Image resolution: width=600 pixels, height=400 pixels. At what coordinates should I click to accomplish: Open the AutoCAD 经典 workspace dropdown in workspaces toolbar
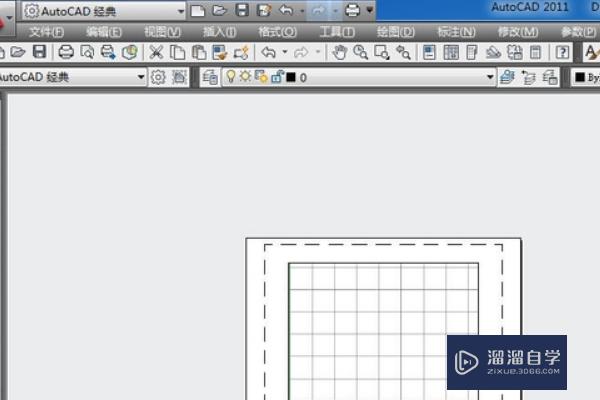[72, 77]
